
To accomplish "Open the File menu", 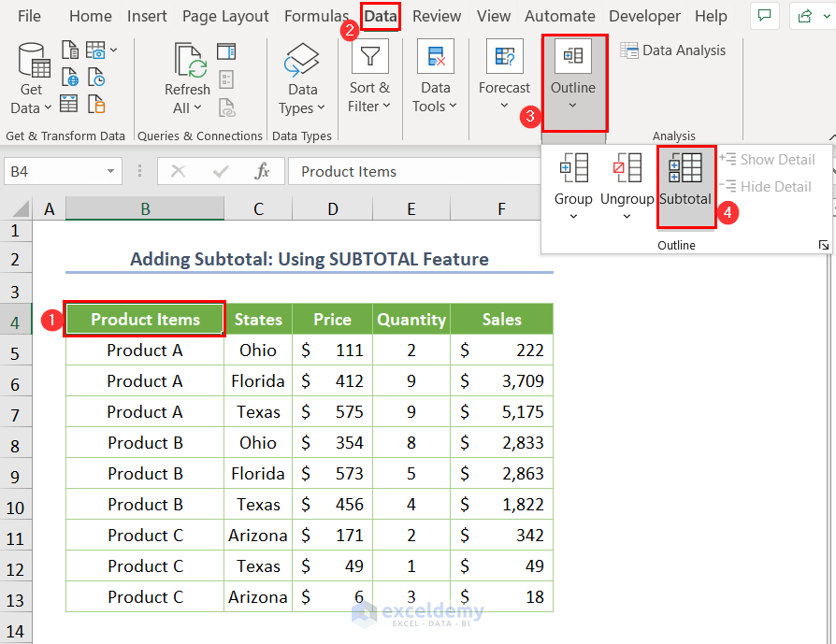I will coord(29,16).
